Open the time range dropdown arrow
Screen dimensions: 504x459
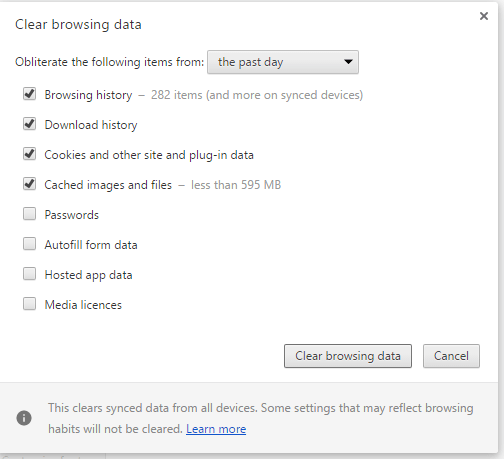348,62
